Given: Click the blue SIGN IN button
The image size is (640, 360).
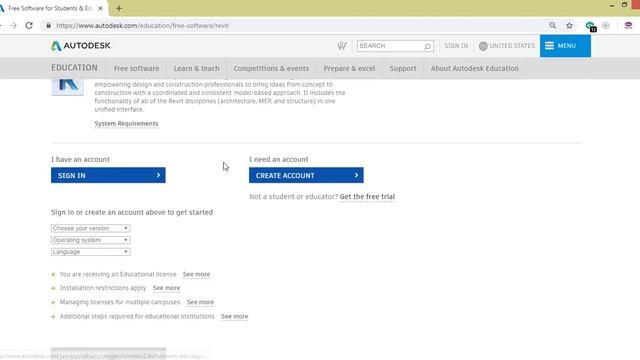Looking at the screenshot, I should pyautogui.click(x=108, y=175).
